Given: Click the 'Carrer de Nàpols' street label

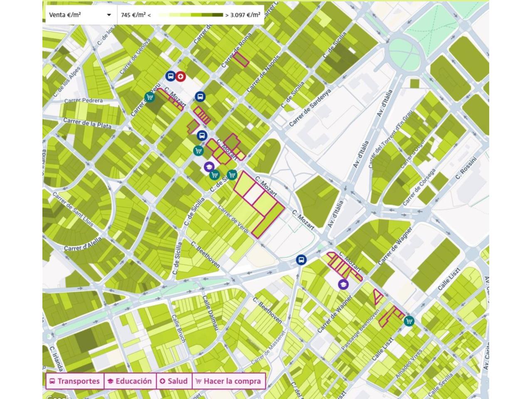Looking at the screenshot, I should (263, 74).
